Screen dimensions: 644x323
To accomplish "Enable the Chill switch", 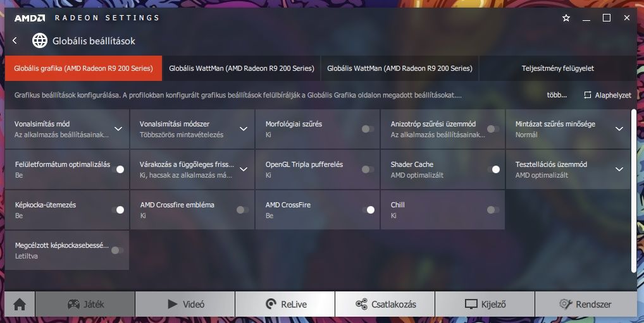I will pos(493,210).
